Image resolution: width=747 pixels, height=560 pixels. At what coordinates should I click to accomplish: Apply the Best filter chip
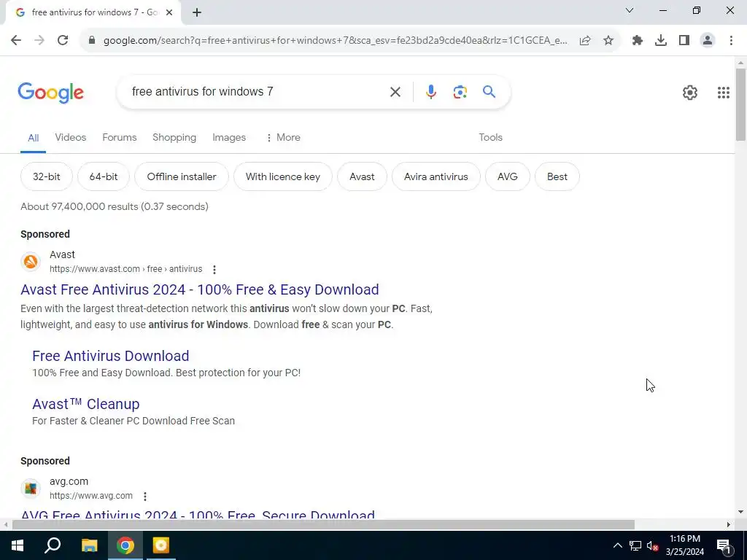(557, 176)
